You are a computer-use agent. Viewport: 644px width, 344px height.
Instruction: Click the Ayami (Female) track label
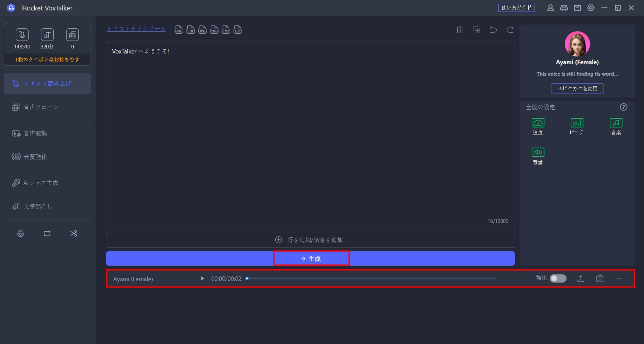pyautogui.click(x=133, y=279)
